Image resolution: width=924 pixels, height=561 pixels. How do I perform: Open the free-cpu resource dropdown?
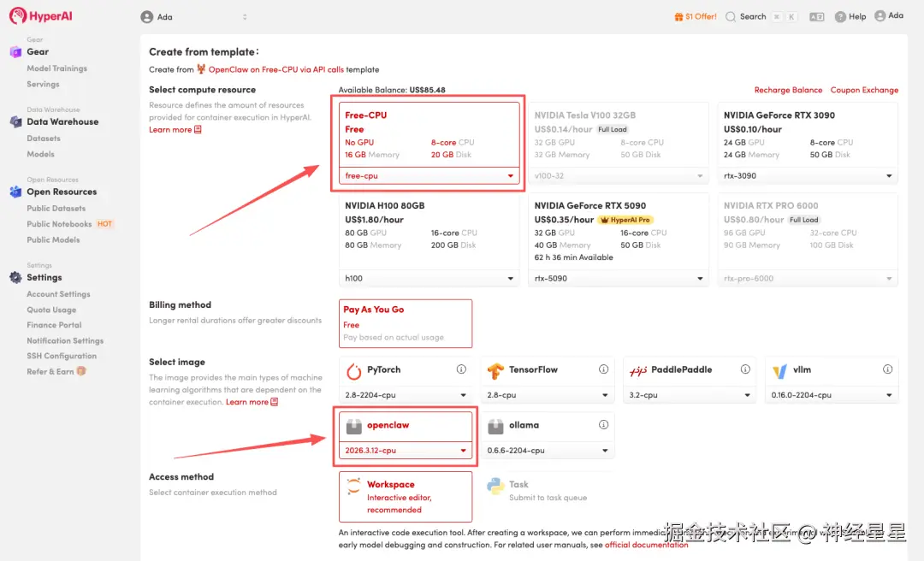[429, 175]
